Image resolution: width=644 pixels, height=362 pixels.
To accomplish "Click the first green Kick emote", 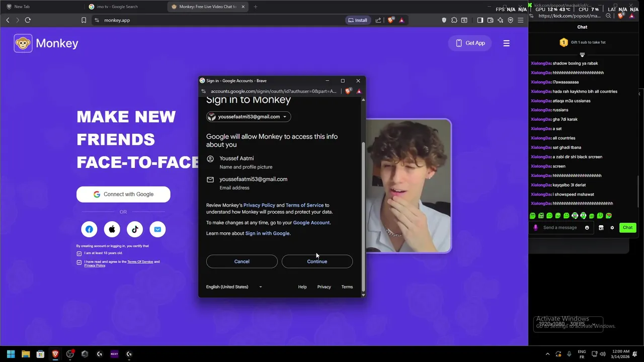I will pos(533,216).
